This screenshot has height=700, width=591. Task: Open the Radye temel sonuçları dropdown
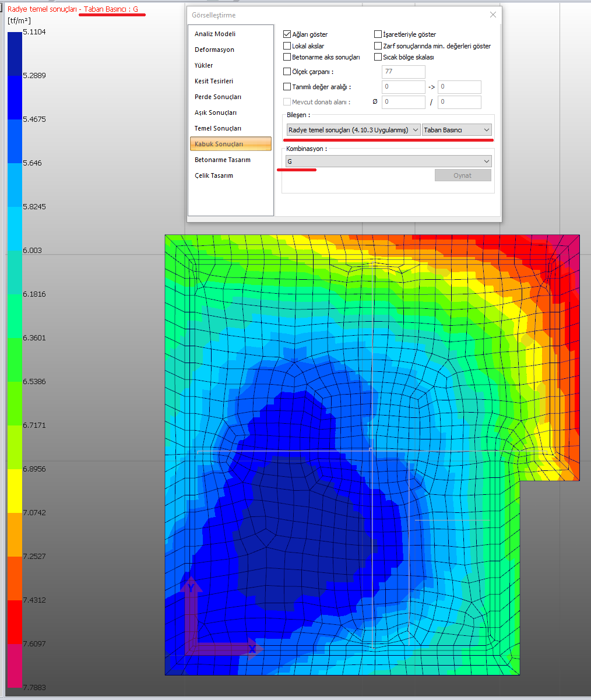[x=353, y=130]
